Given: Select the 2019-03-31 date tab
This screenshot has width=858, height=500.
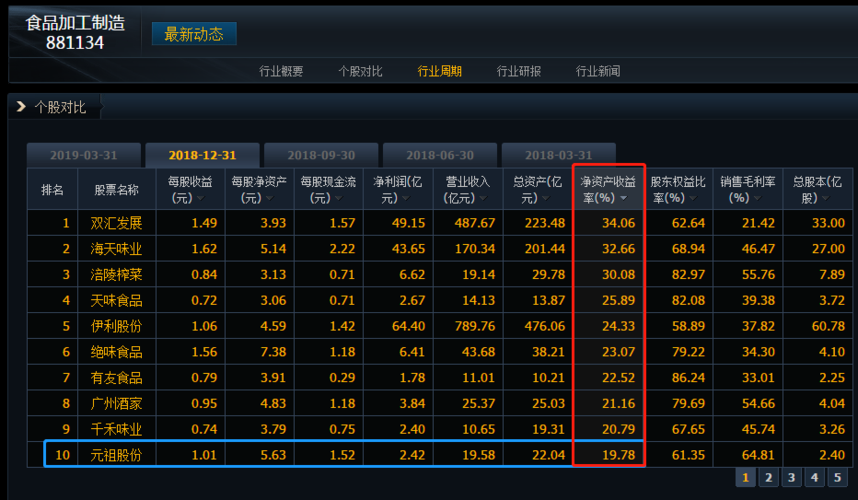Looking at the screenshot, I should click(84, 155).
